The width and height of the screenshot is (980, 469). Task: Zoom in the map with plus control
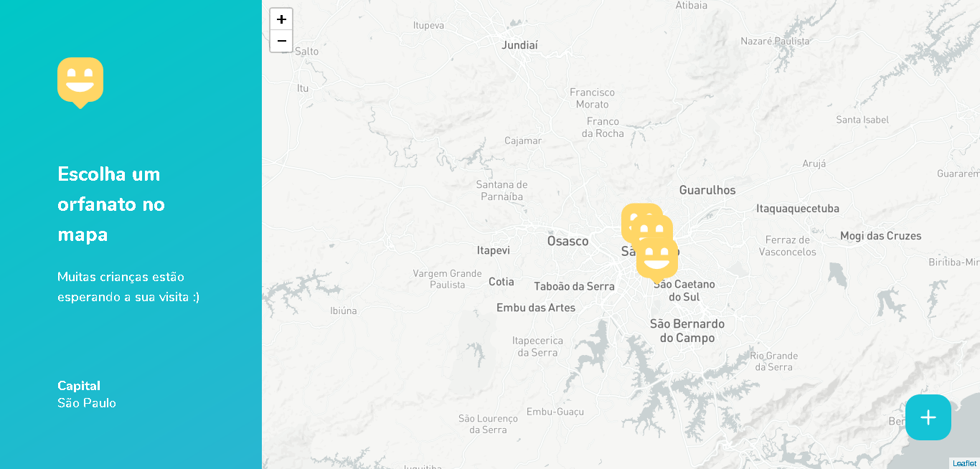[281, 19]
